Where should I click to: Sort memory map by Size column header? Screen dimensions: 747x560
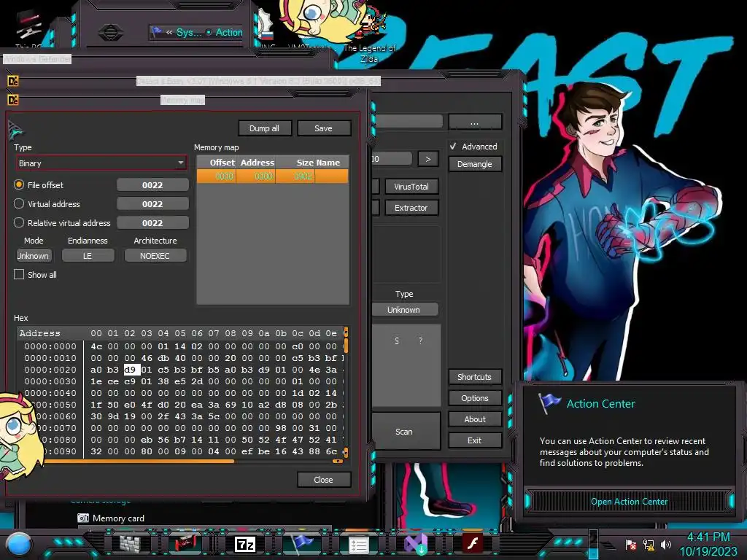click(x=295, y=163)
